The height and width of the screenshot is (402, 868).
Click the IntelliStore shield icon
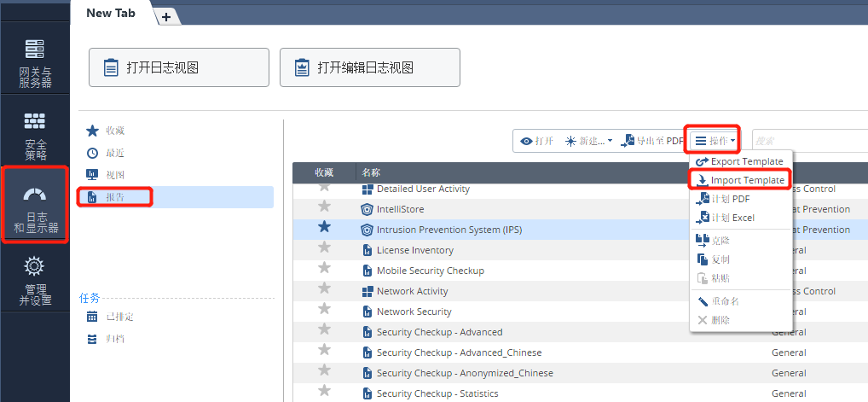[x=367, y=210]
